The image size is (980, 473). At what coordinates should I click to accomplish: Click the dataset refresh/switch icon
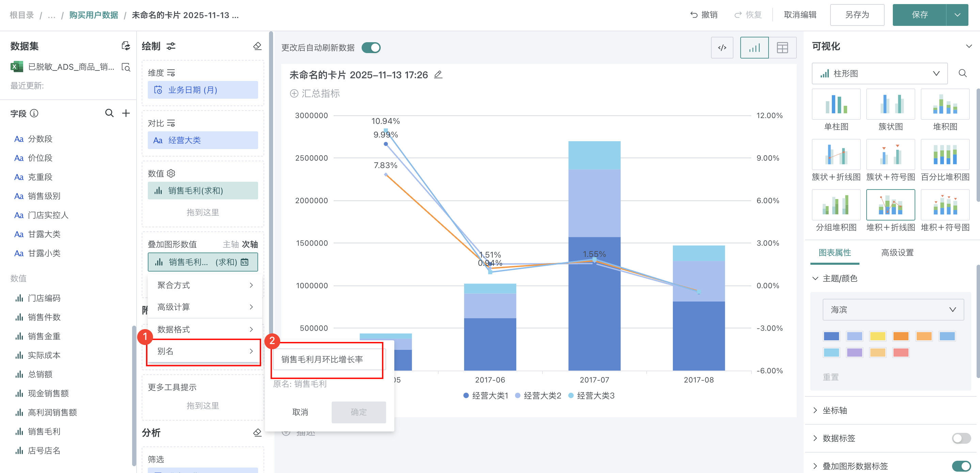pyautogui.click(x=126, y=46)
